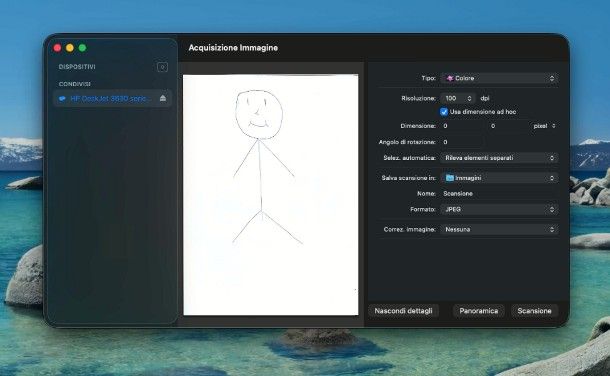Screen dimensions: 610x376
Task: Click the color icon in Tipo field
Action: tap(450, 78)
